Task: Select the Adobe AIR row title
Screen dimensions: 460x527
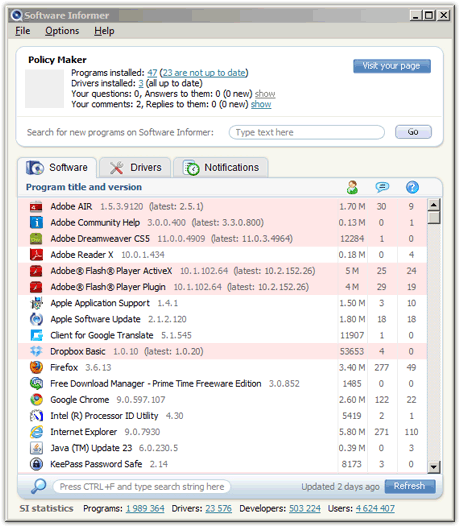Action: point(71,206)
